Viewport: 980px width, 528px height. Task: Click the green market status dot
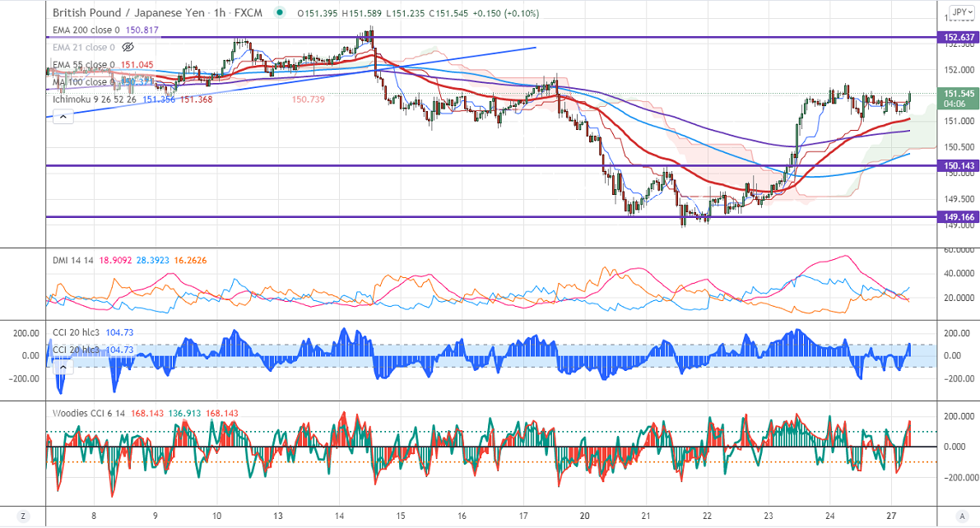coord(281,13)
